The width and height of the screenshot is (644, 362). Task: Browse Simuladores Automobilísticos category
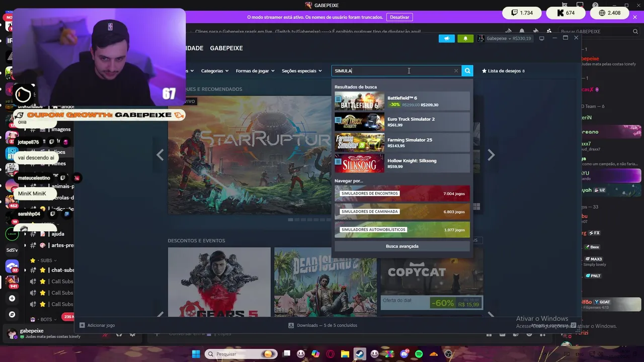coord(402,230)
